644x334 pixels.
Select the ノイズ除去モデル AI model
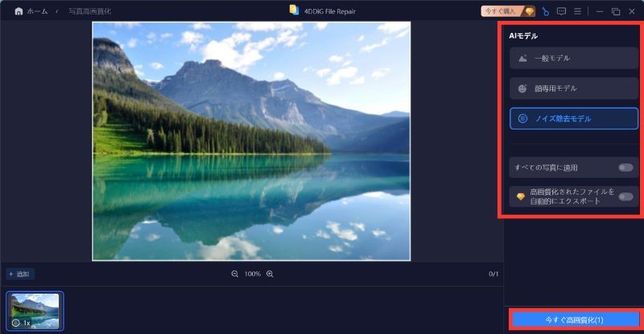coord(574,119)
